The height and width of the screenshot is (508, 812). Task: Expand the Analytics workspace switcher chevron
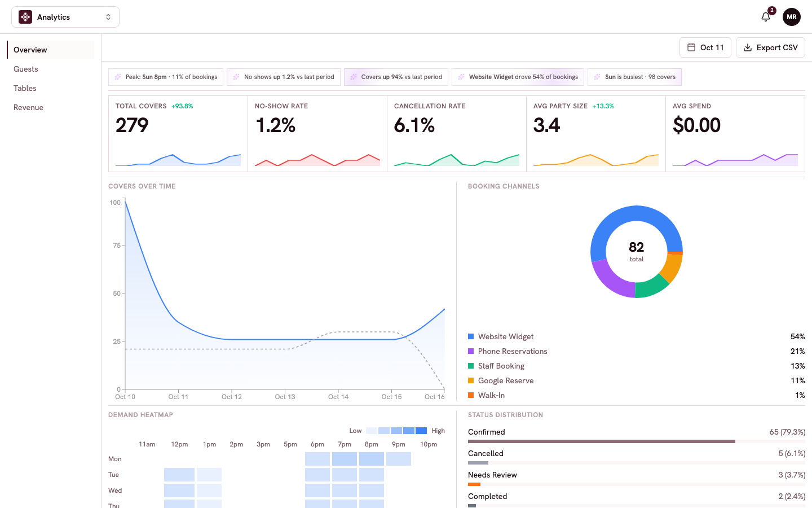coord(108,17)
